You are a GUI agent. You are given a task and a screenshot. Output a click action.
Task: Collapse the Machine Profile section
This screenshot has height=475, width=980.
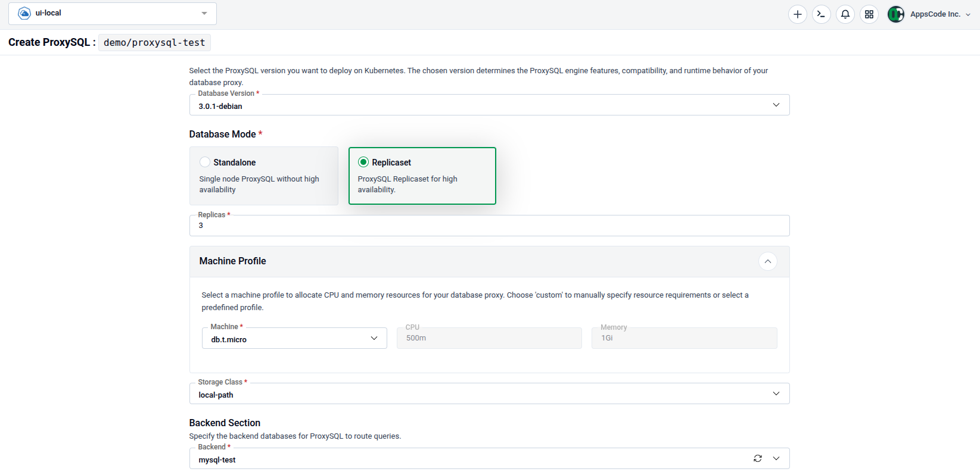768,261
